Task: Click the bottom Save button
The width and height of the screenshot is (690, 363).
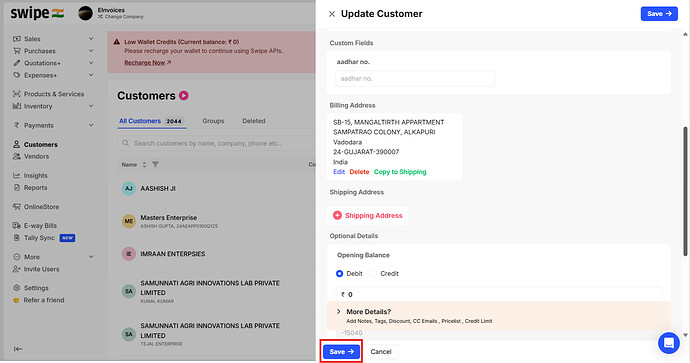Action: (341, 352)
